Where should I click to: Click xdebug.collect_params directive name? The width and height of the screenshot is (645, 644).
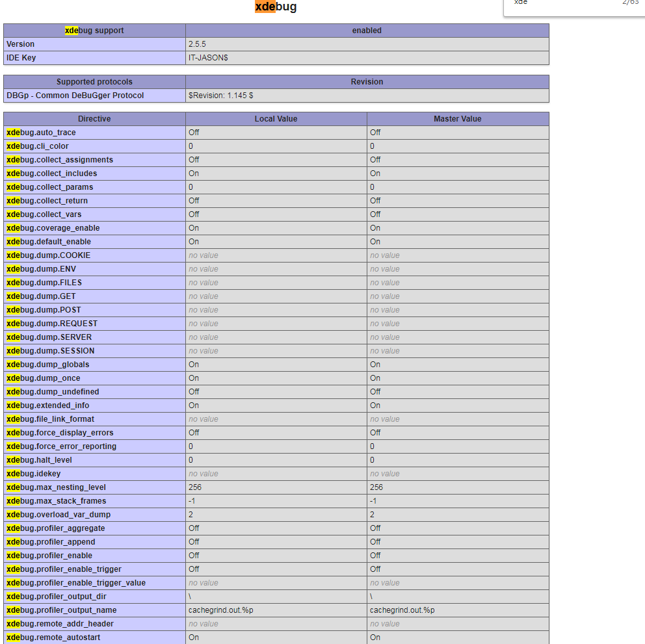click(50, 187)
